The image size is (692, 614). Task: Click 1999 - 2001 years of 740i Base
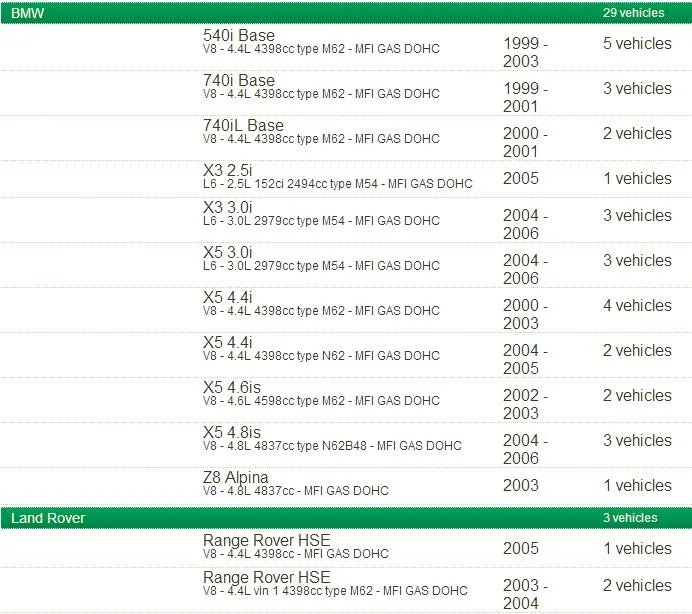[x=525, y=97]
